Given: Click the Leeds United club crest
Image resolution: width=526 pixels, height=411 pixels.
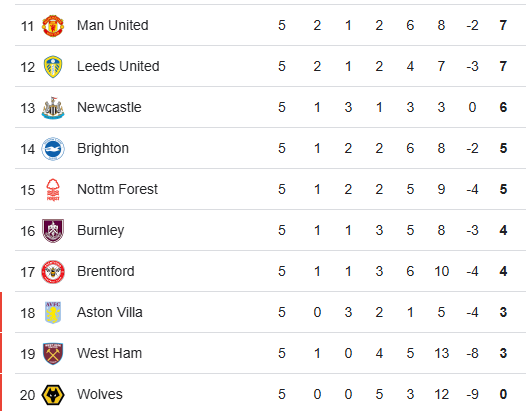Looking at the screenshot, I should tap(53, 67).
